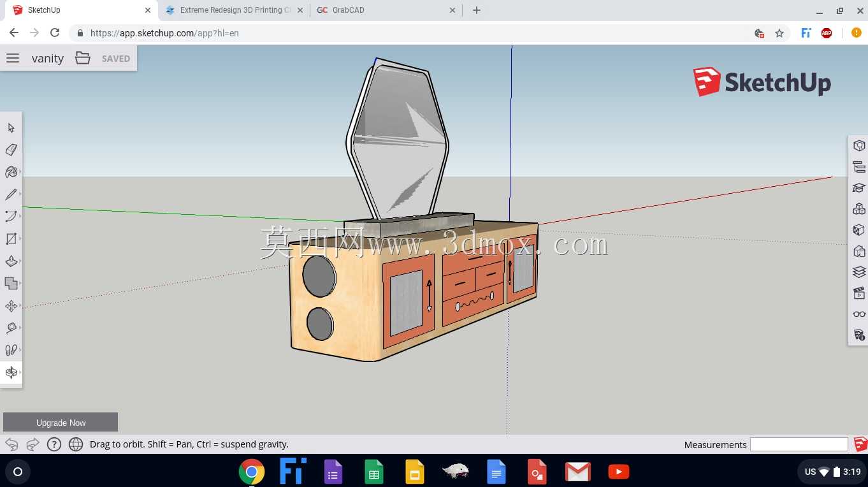This screenshot has width=868, height=487.
Task: Choose the Arc drawing tool
Action: 11,217
